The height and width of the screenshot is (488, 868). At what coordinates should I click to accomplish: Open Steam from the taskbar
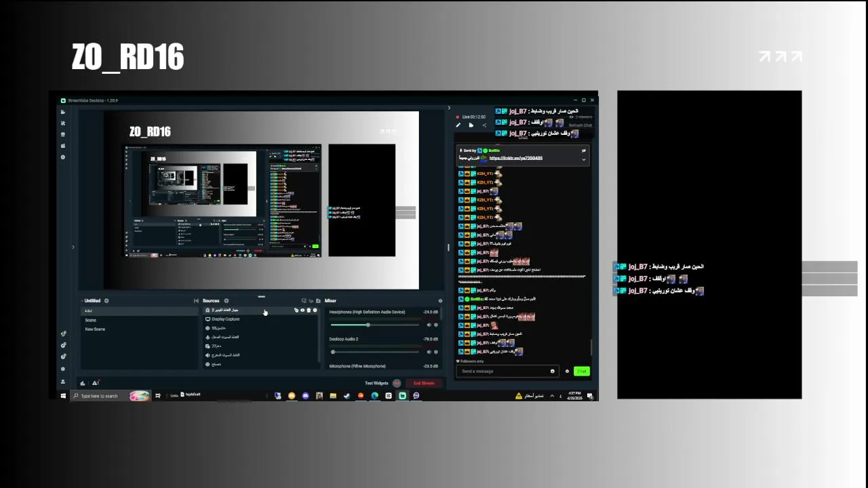347,396
